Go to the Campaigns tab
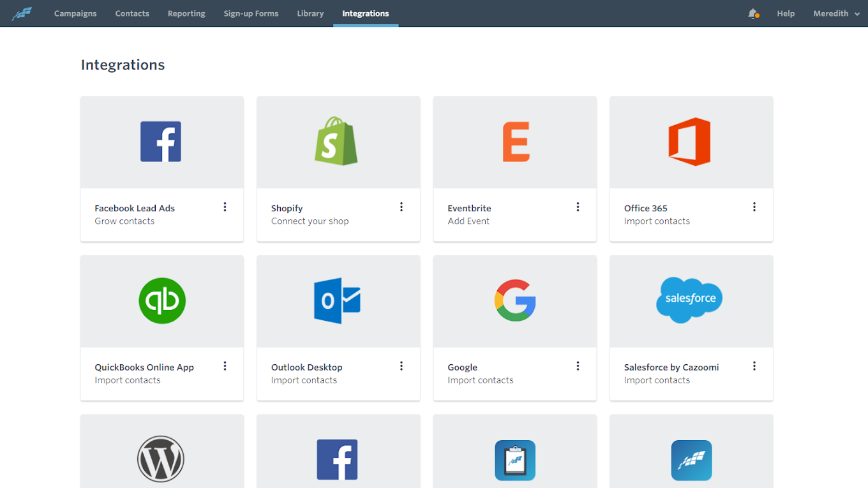Screen dimensions: 868x488 [75, 13]
